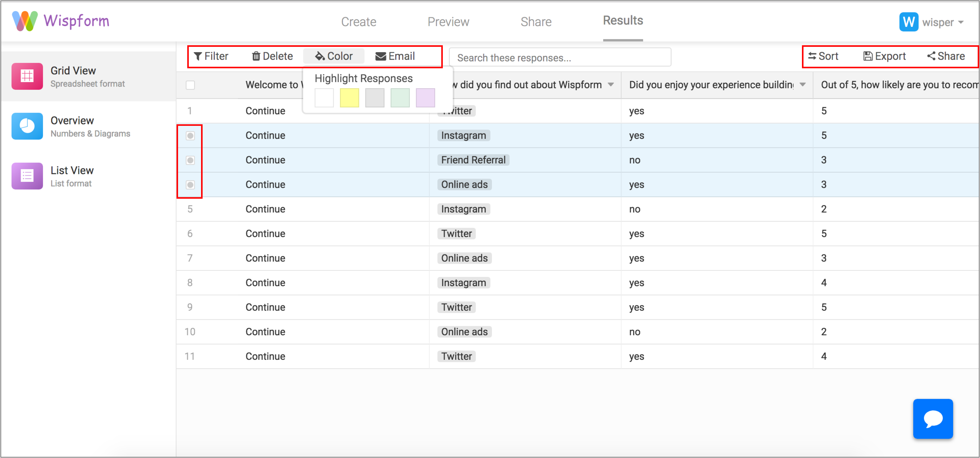Click the Wispform logo icon
The image size is (980, 458).
25,21
